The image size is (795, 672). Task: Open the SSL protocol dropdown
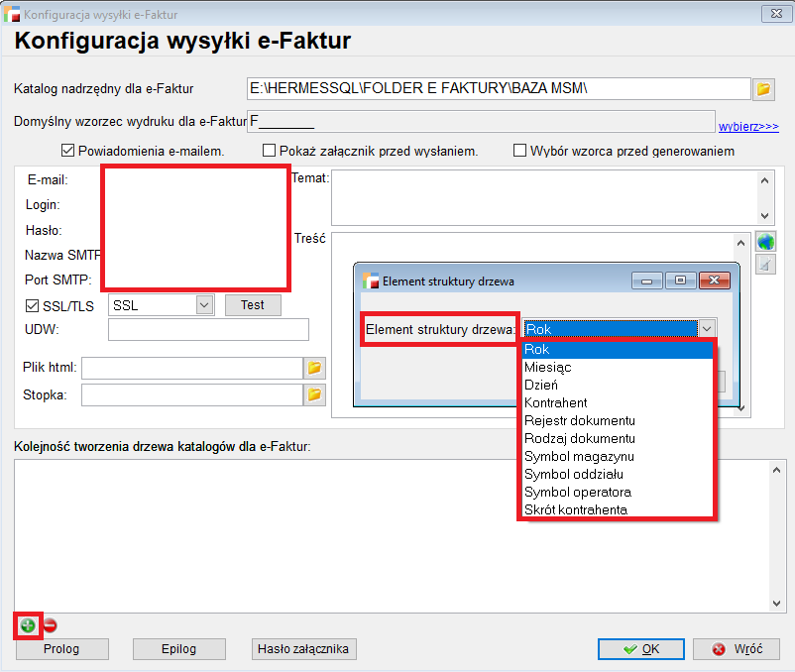(x=204, y=305)
